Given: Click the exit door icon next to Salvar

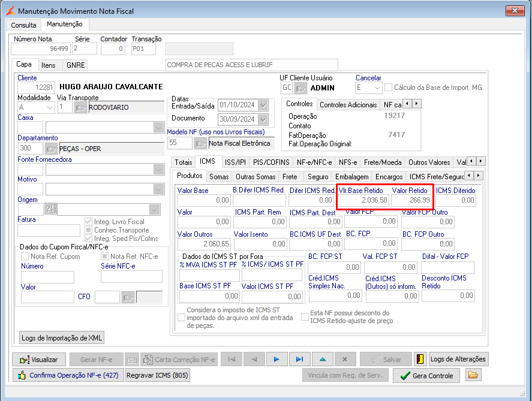Looking at the screenshot, I should coord(420,360).
